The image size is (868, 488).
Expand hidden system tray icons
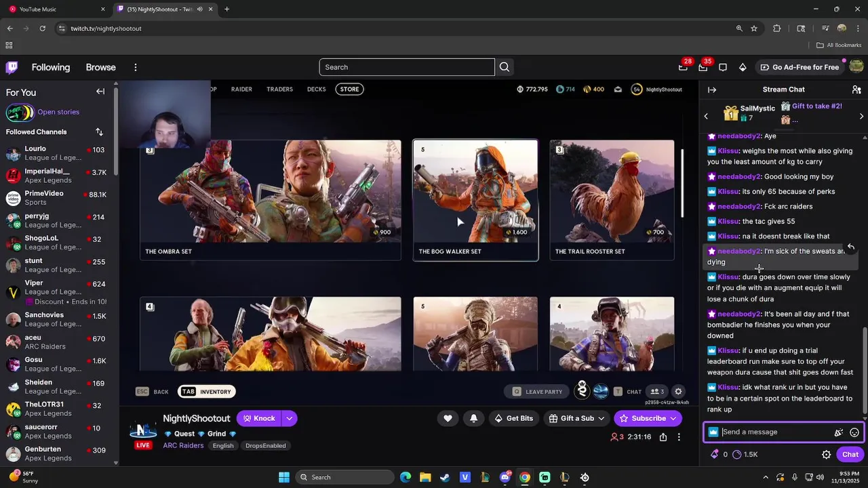pos(764,477)
